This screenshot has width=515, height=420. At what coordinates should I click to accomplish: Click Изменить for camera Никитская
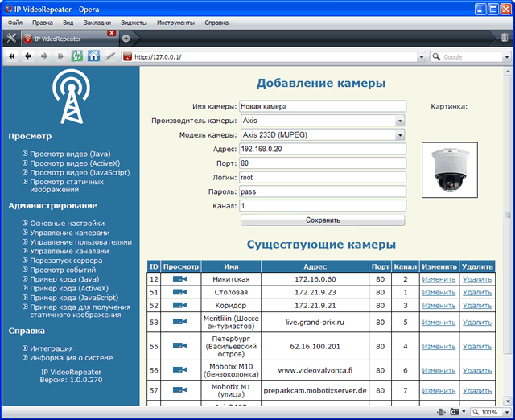pos(439,279)
